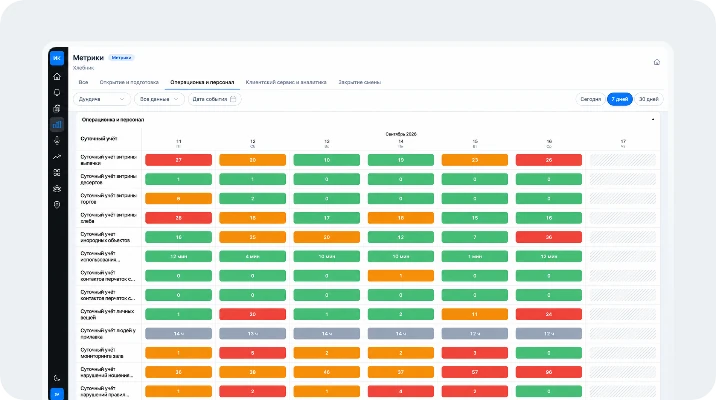Screen dimensions: 716x400
Task: Click red 28 cell in витрины хлеба row
Action: (x=179, y=218)
